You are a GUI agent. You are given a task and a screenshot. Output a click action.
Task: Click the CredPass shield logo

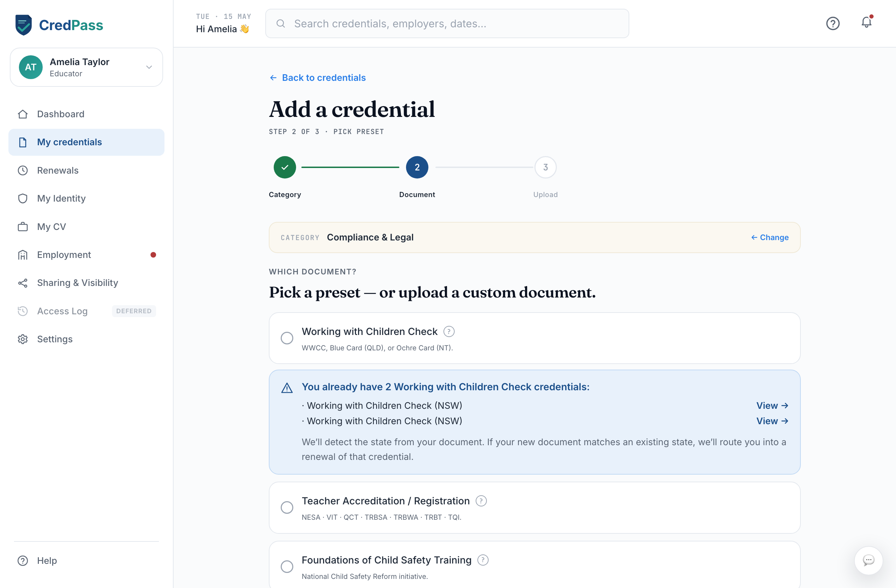(23, 25)
